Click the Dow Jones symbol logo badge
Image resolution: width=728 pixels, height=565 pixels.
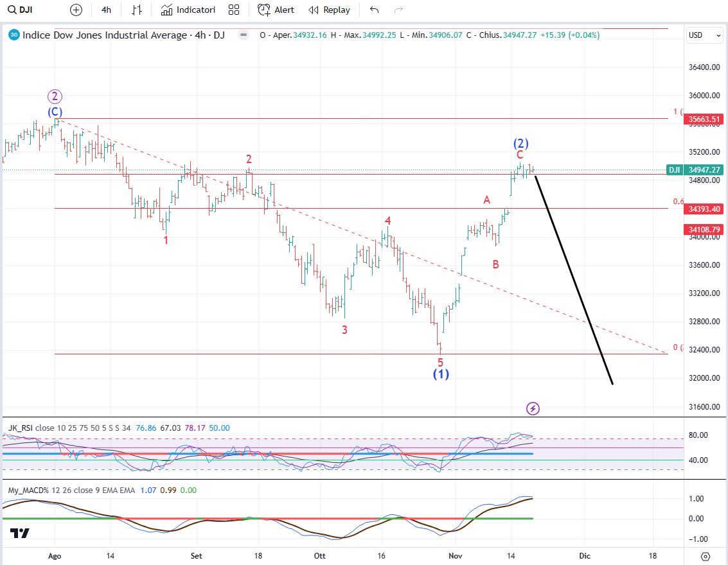click(14, 35)
